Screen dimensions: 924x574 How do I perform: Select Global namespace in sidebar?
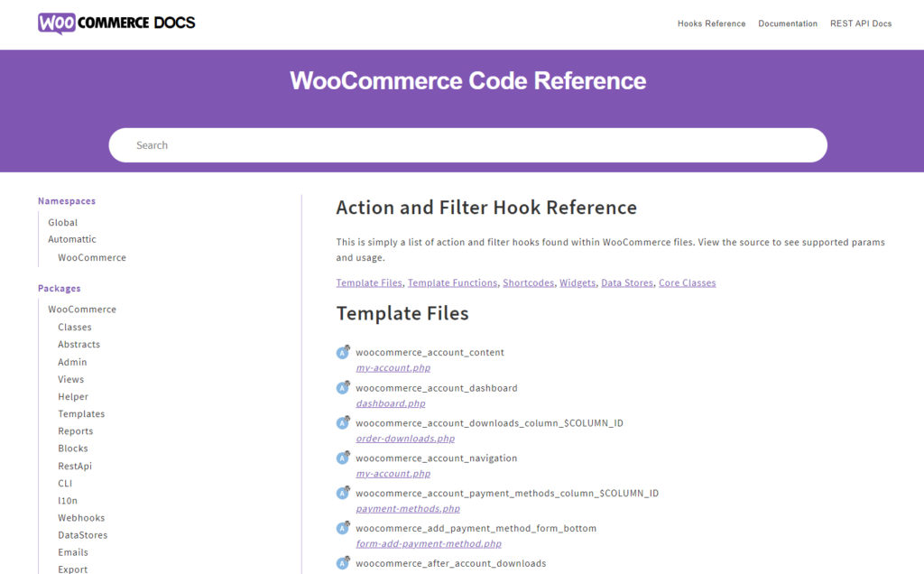click(x=62, y=223)
